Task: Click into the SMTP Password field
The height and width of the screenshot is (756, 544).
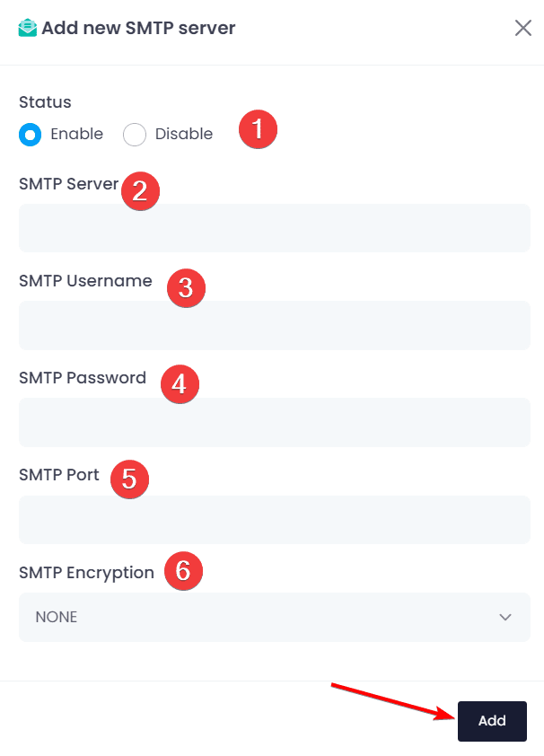Action: (x=274, y=422)
